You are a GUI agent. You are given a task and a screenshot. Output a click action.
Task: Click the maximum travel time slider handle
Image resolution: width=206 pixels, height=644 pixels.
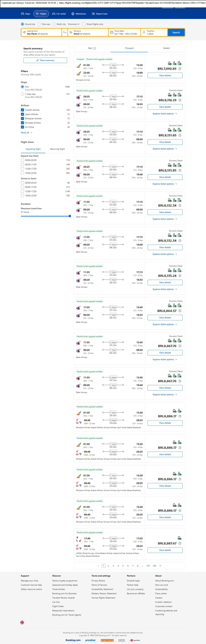70,216
